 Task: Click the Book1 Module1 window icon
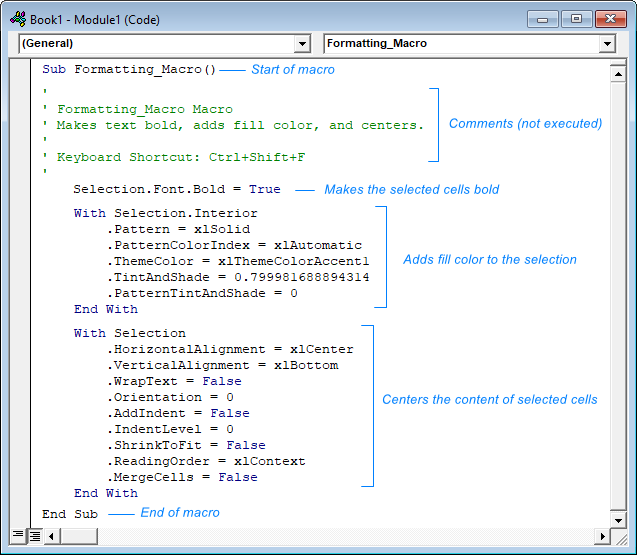pos(16,19)
